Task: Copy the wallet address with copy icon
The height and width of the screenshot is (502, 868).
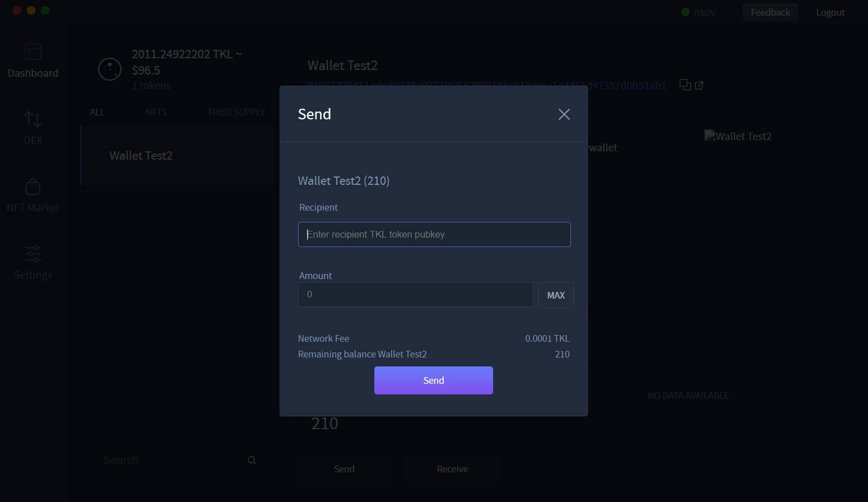Action: (685, 85)
